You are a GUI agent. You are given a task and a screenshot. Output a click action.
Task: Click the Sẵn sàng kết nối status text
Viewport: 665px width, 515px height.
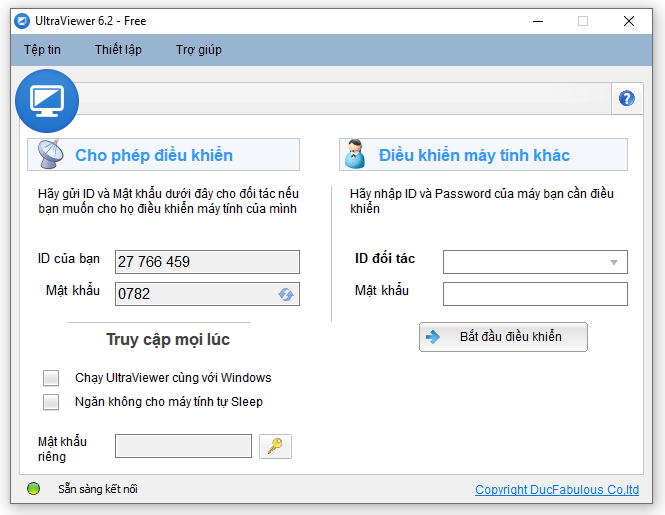click(98, 489)
